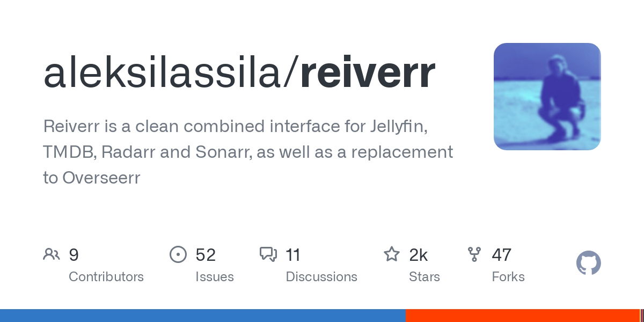The height and width of the screenshot is (322, 644).
Task: Click the blue segment of language bar
Action: pos(202,316)
